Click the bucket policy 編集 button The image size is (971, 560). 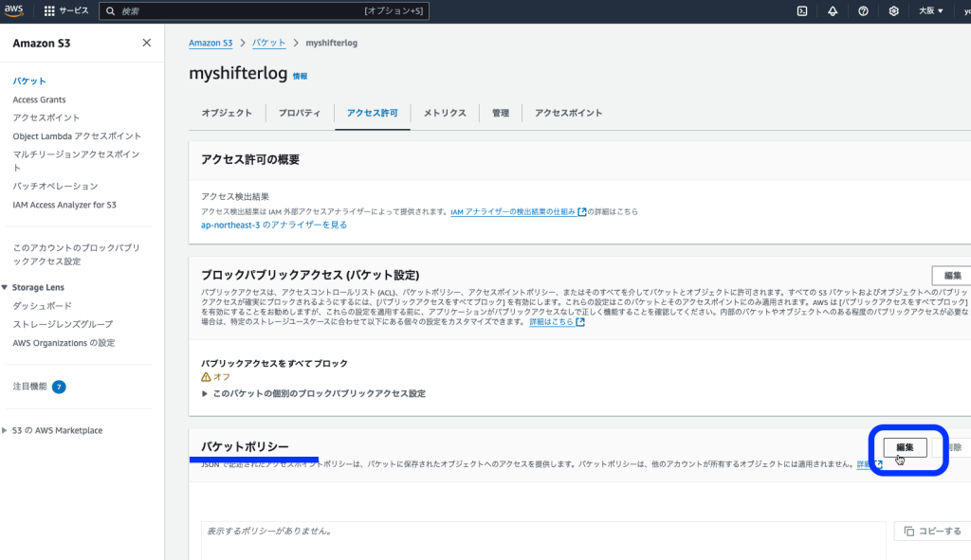pyautogui.click(x=905, y=447)
